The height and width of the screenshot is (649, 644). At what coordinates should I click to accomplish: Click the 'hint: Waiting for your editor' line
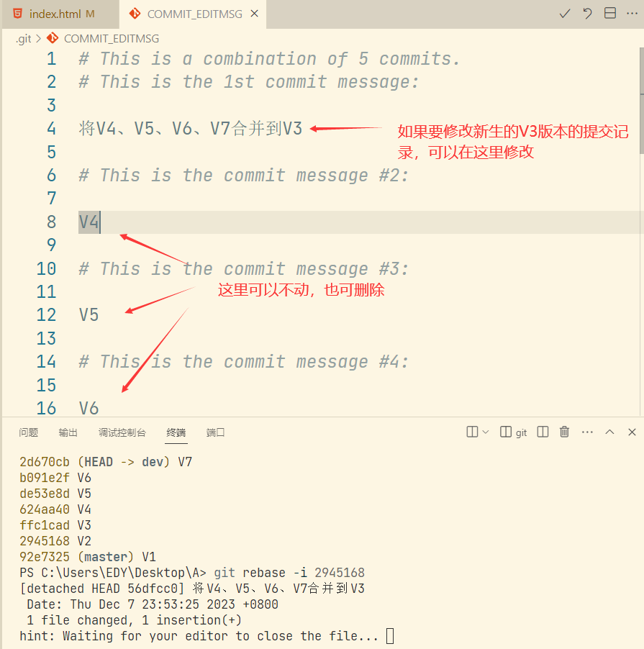coord(199,636)
